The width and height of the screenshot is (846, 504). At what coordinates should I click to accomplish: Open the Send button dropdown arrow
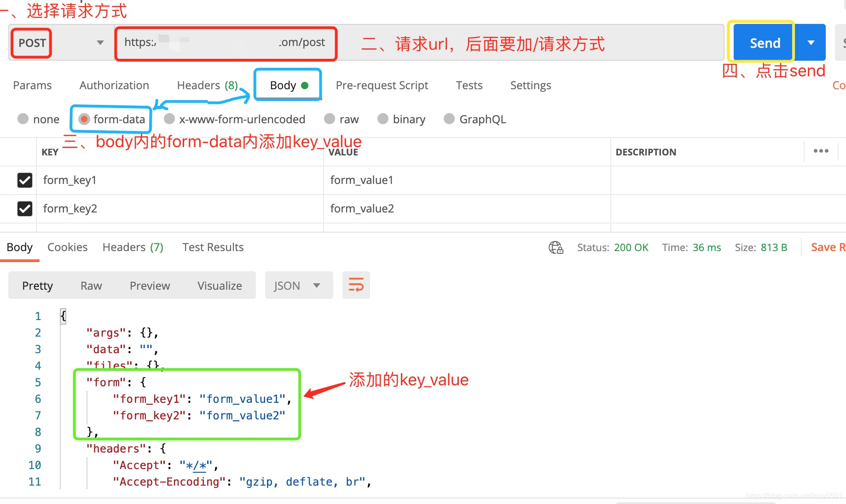click(810, 42)
